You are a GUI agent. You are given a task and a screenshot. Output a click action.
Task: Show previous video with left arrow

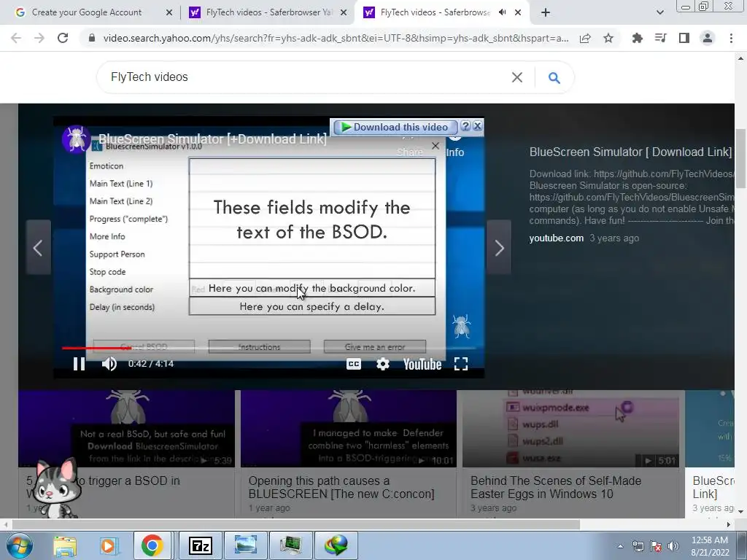(x=38, y=248)
